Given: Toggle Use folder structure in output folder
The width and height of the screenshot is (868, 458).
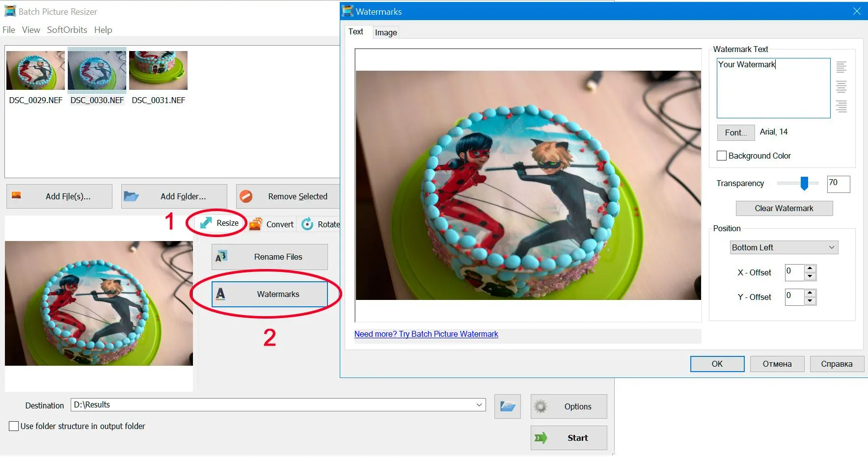Looking at the screenshot, I should pyautogui.click(x=14, y=426).
